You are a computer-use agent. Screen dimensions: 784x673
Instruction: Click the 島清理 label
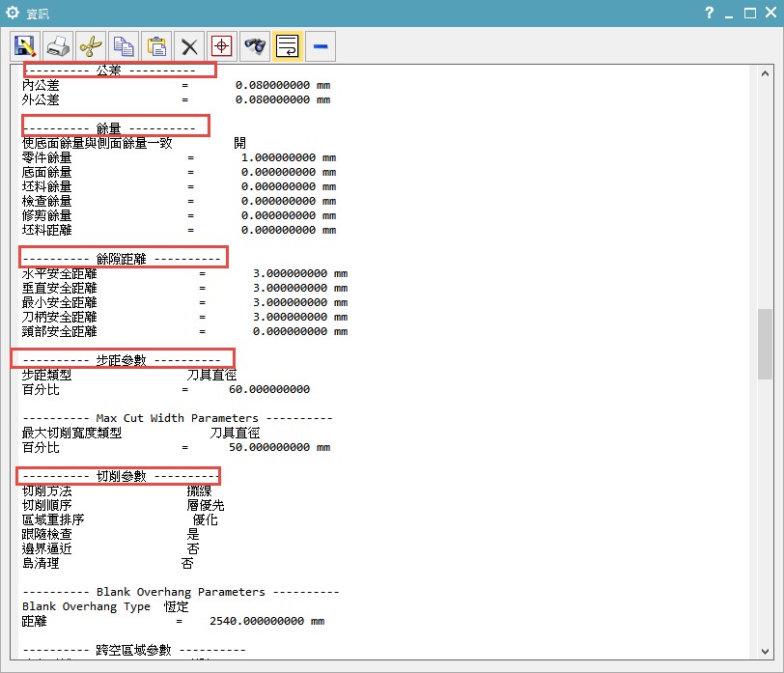[x=41, y=563]
